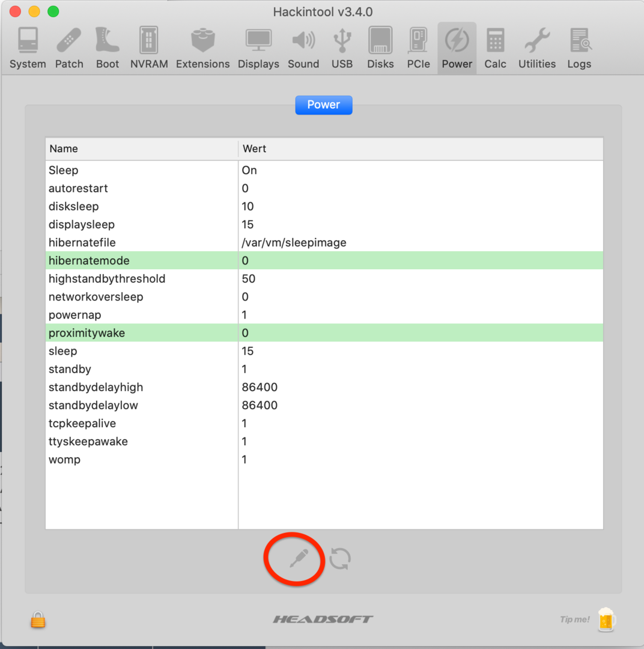Select the womp row
Image resolution: width=644 pixels, height=649 pixels.
[x=324, y=460]
